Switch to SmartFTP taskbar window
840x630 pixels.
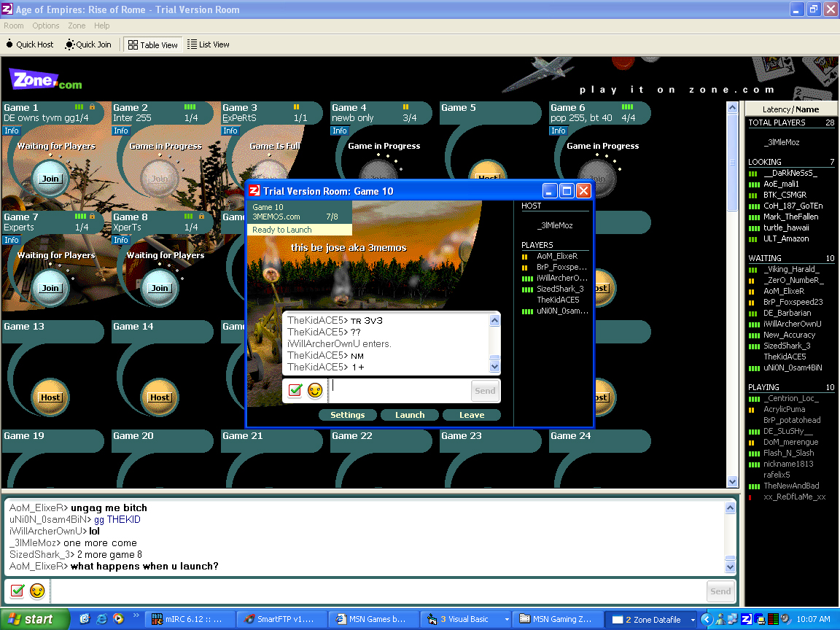pyautogui.click(x=281, y=619)
